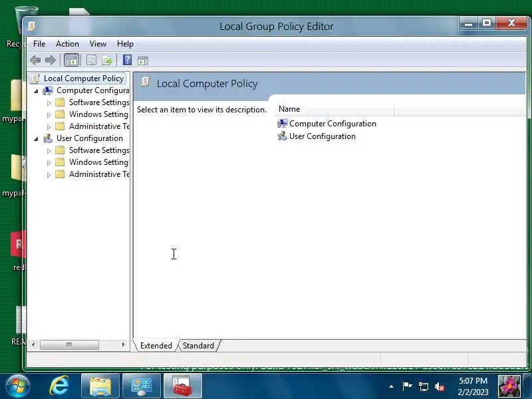
Task: Click the Local Computer Policy tree icon
Action: [x=35, y=78]
